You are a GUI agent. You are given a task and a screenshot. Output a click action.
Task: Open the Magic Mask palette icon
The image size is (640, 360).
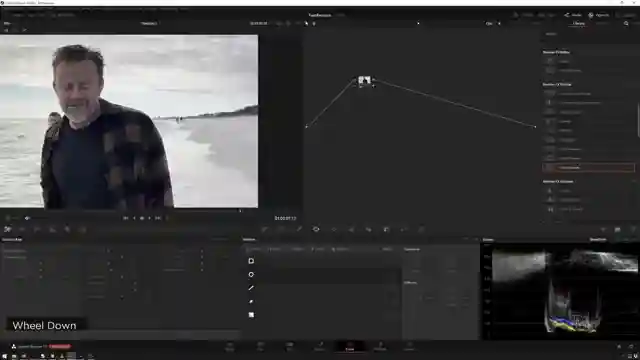coord(351,229)
